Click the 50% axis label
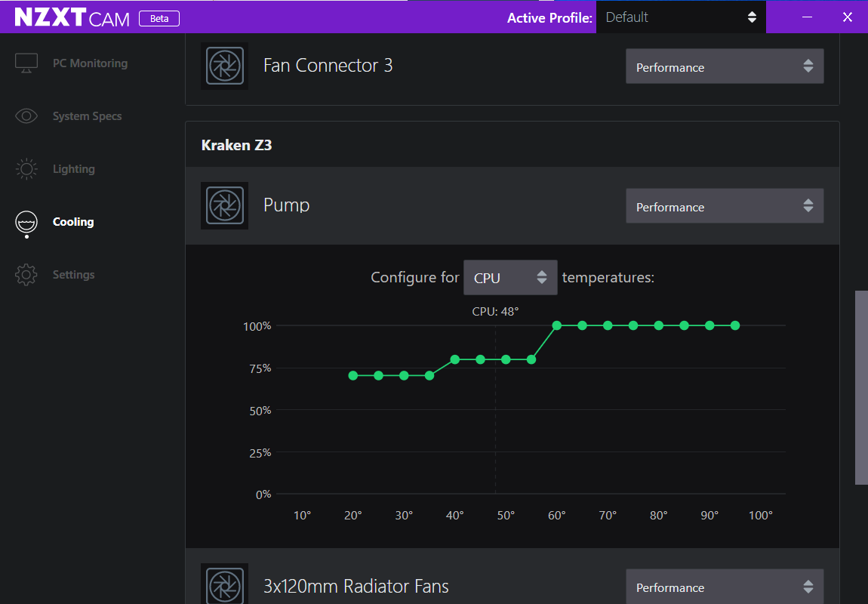The image size is (868, 604). [x=260, y=410]
